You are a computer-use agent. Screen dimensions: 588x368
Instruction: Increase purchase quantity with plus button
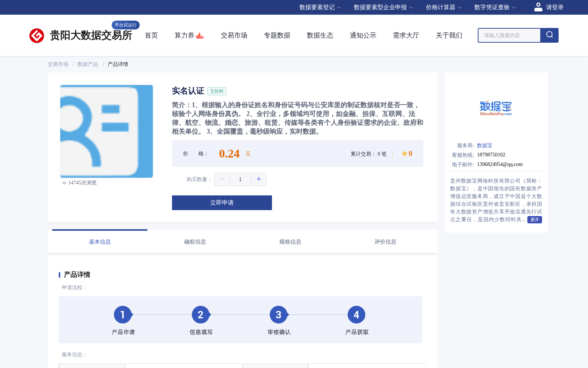259,179
